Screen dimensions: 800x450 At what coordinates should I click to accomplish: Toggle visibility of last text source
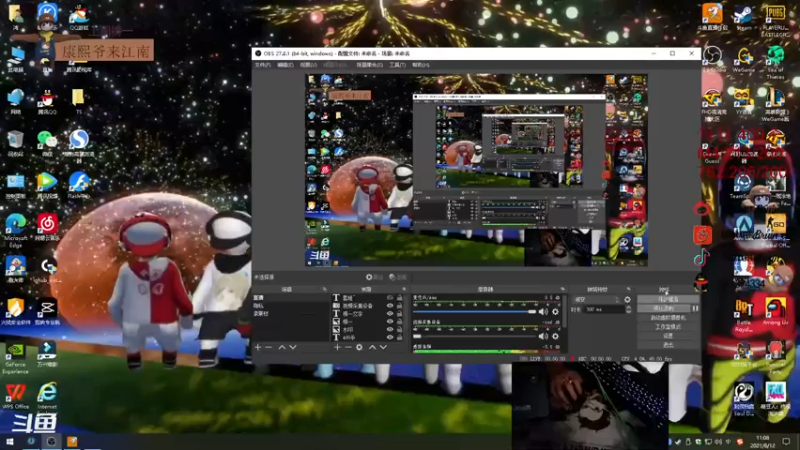[390, 337]
